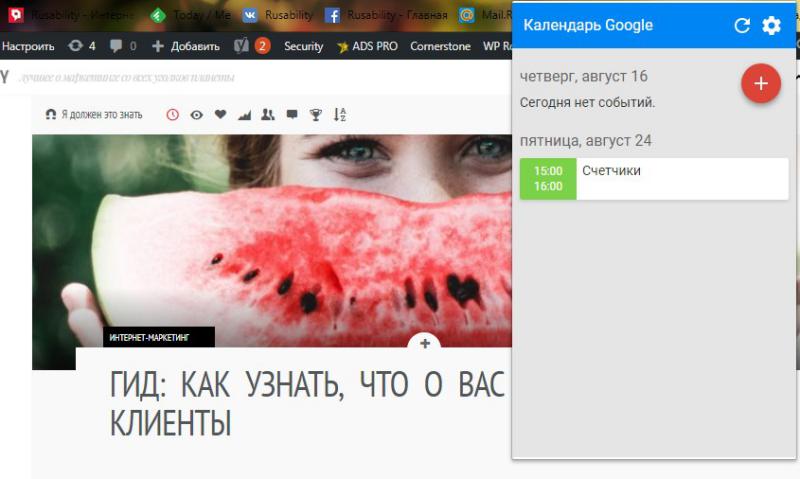Open the Rusability VK bookmark

click(x=278, y=15)
